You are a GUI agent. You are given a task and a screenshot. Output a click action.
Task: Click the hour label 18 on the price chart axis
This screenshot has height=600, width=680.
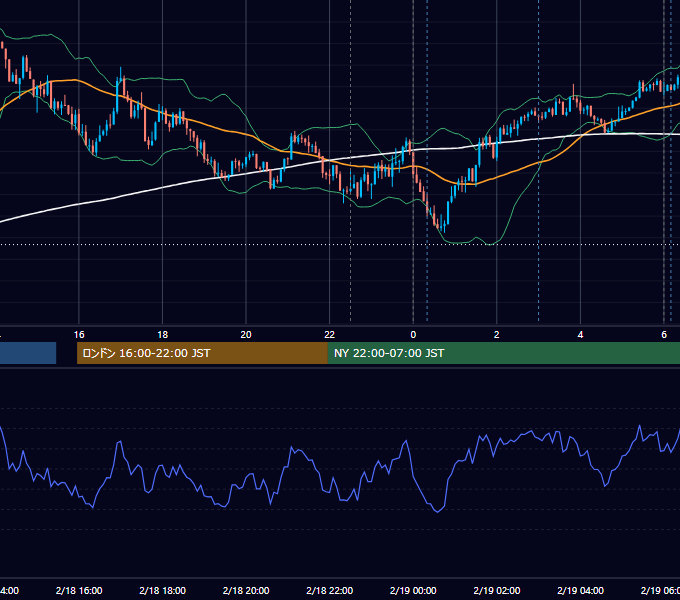coord(163,335)
